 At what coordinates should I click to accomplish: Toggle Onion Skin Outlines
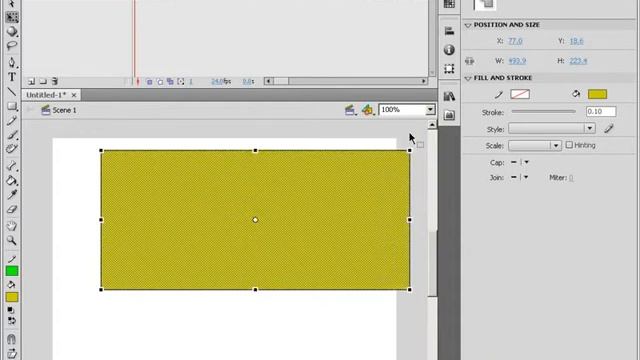pos(160,82)
